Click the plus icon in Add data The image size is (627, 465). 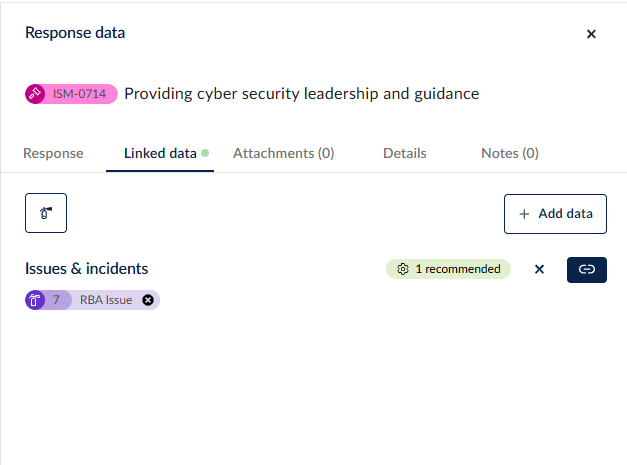(524, 214)
